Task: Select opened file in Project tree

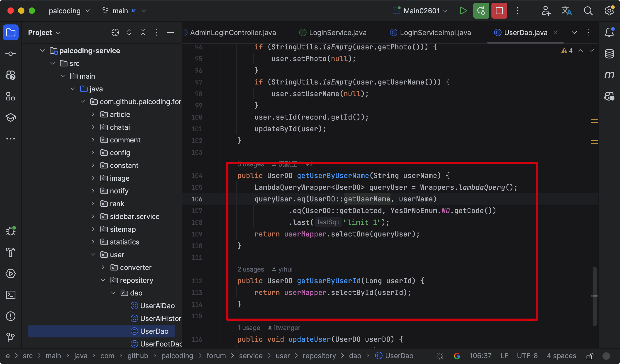Action: coord(115,32)
